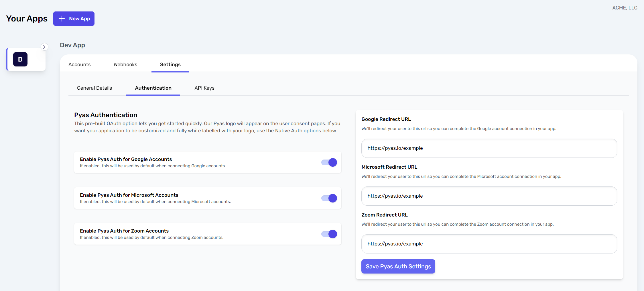Click the Dev App title
Image resolution: width=644 pixels, height=291 pixels.
click(x=72, y=45)
